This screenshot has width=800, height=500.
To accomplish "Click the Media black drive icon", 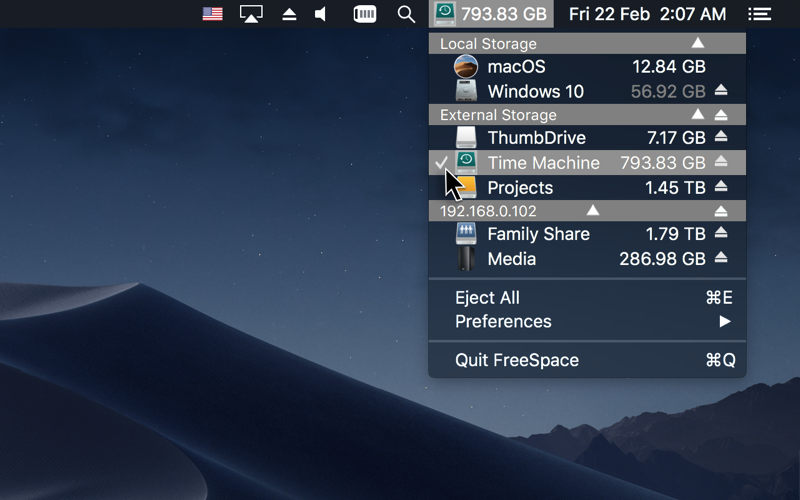I will 466,259.
